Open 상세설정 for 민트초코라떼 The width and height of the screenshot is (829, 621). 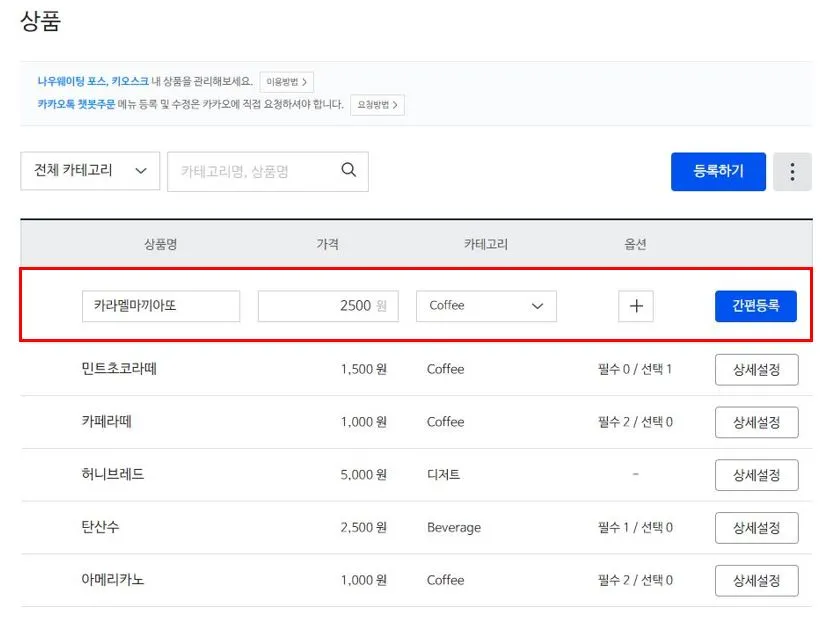pyautogui.click(x=757, y=370)
